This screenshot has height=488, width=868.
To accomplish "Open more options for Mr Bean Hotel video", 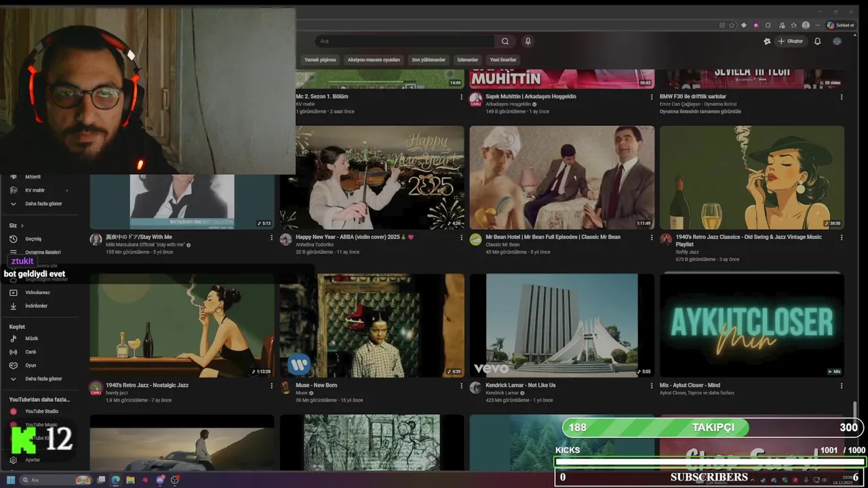I will [652, 238].
